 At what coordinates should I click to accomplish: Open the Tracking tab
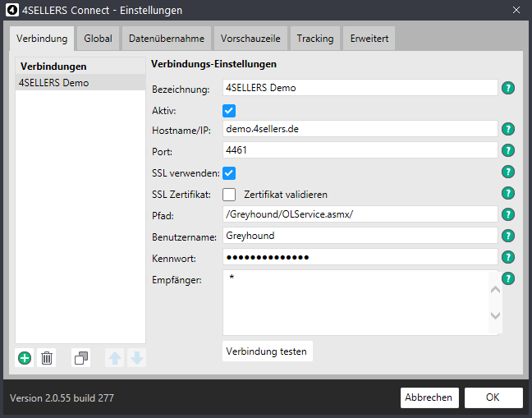tap(315, 39)
